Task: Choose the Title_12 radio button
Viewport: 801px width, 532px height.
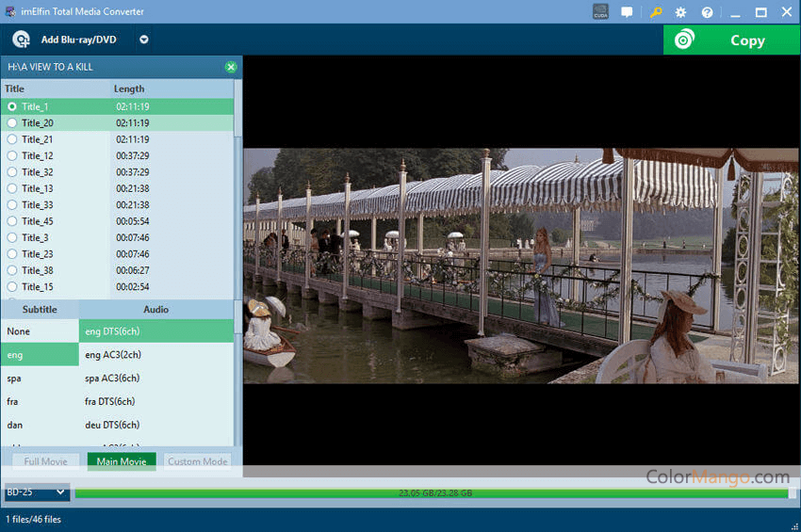Action: coord(12,155)
